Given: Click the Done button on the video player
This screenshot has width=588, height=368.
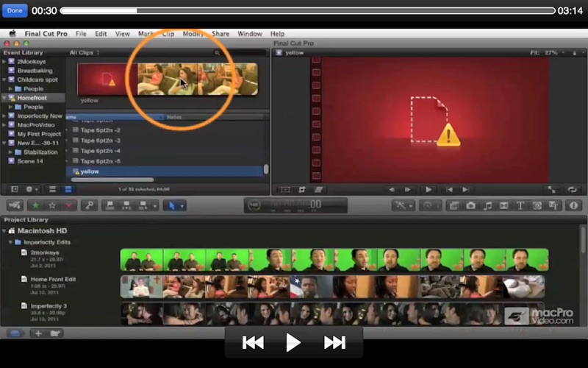Looking at the screenshot, I should [15, 10].
